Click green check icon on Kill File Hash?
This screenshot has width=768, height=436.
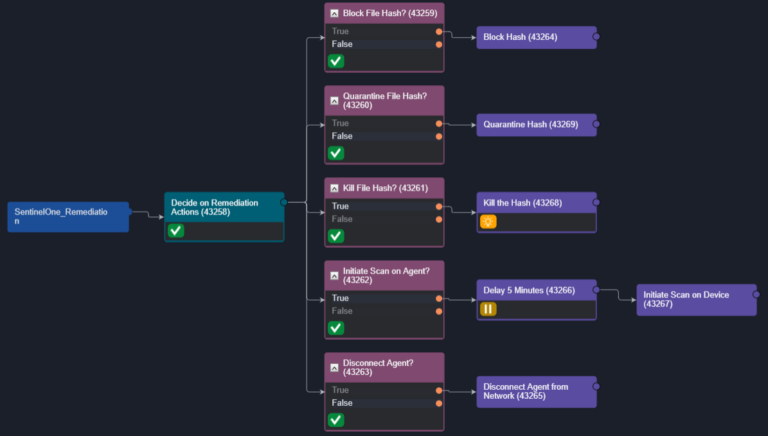[336, 236]
